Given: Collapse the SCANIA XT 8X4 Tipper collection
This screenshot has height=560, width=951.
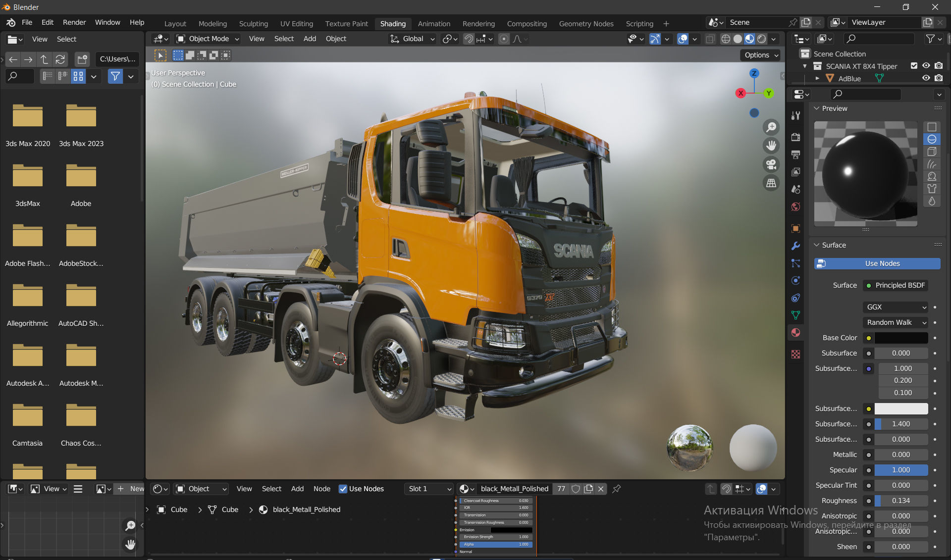Looking at the screenshot, I should (805, 66).
